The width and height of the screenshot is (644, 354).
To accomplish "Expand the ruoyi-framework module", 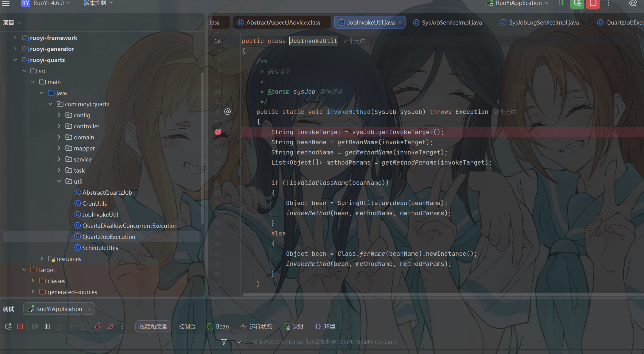I will coord(15,37).
